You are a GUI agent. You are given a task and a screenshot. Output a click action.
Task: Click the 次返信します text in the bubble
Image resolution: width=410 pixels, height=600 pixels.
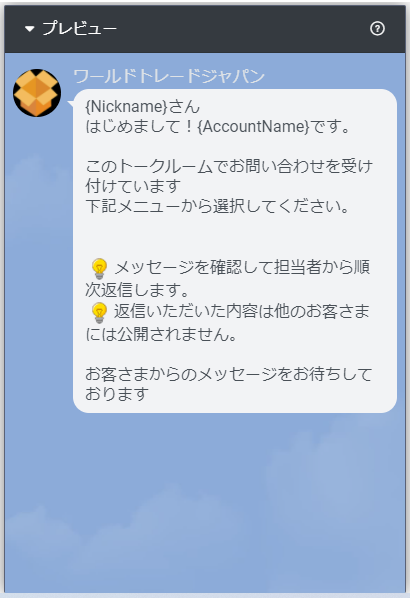pos(137,290)
